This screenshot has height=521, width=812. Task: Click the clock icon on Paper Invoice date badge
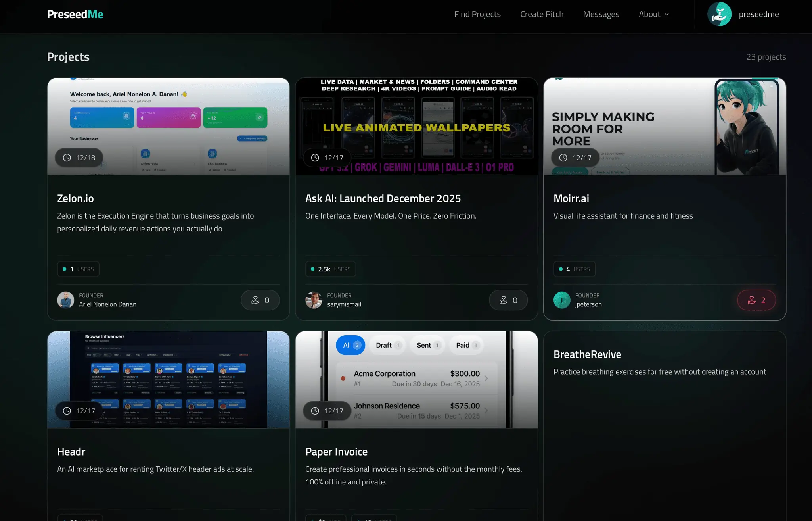(315, 411)
